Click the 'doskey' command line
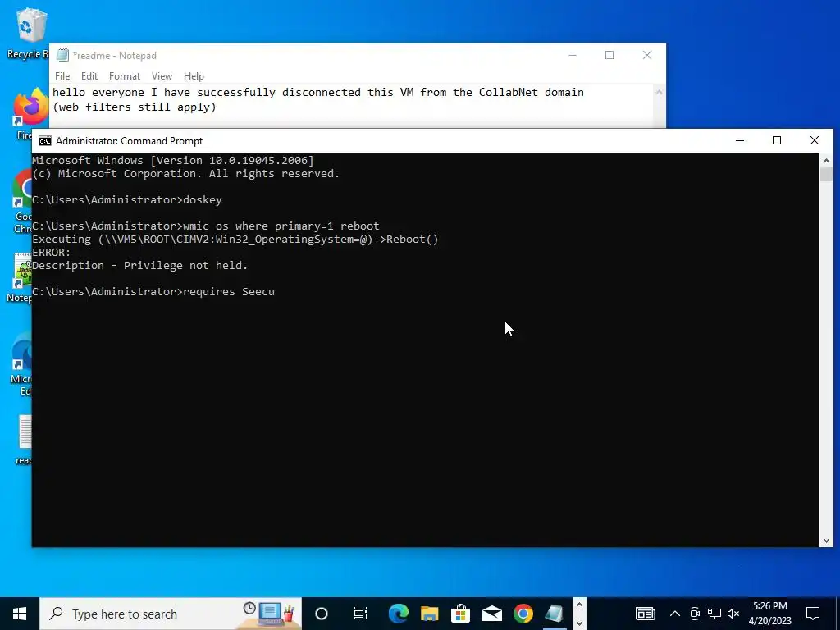Screen dimensions: 840x630 203,200
